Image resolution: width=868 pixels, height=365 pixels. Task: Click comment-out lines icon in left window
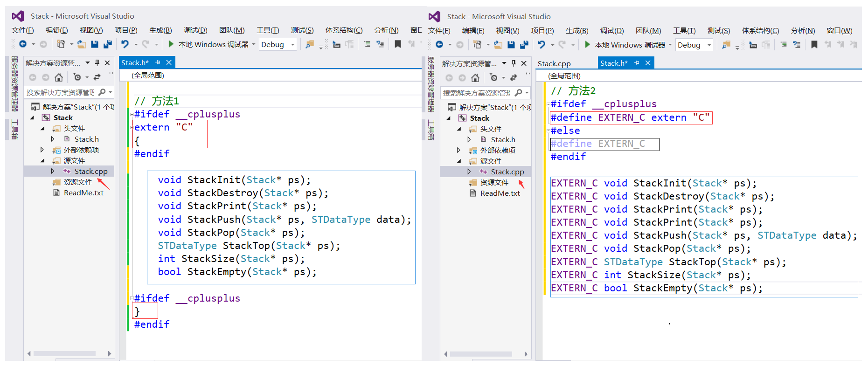(367, 44)
